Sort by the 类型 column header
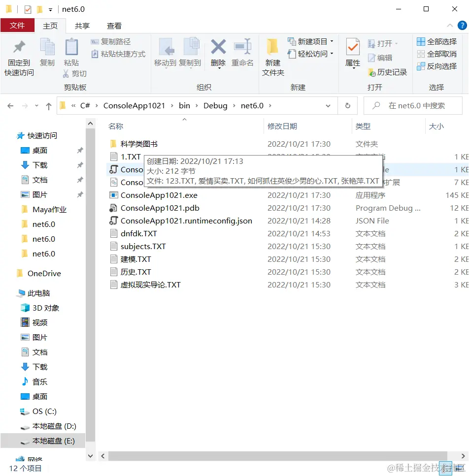The width and height of the screenshot is (469, 476). tap(363, 127)
